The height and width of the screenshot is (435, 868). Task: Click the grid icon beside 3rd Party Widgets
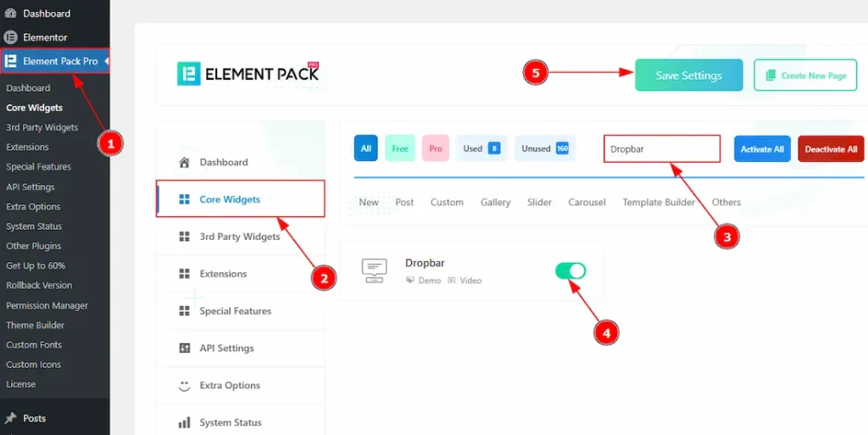(x=184, y=237)
